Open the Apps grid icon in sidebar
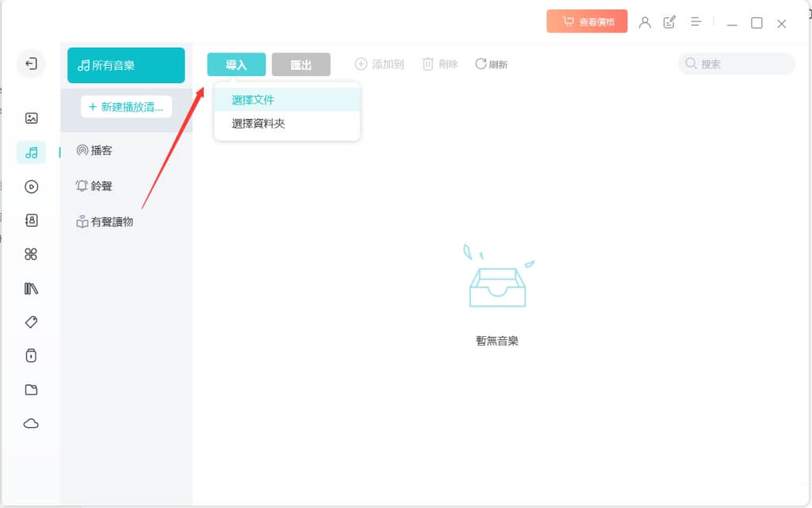Image resolution: width=812 pixels, height=508 pixels. 31,254
